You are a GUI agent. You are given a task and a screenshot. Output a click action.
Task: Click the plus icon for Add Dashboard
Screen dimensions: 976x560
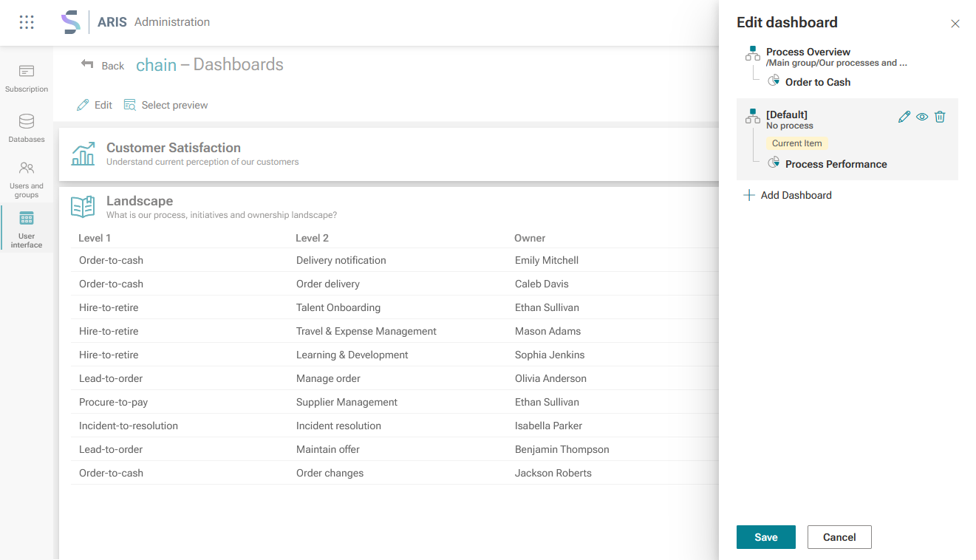point(748,195)
